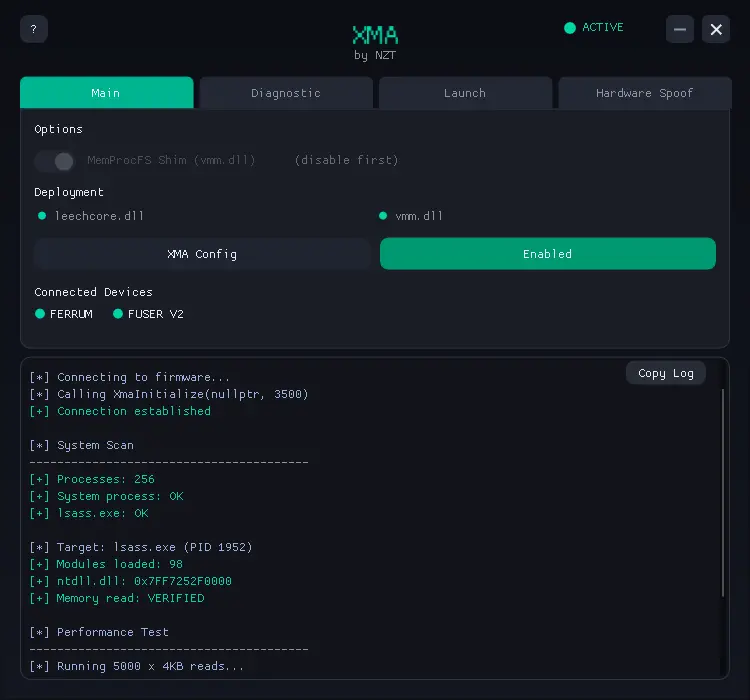Click the FUSER V2 device name
The height and width of the screenshot is (700, 750).
click(155, 314)
